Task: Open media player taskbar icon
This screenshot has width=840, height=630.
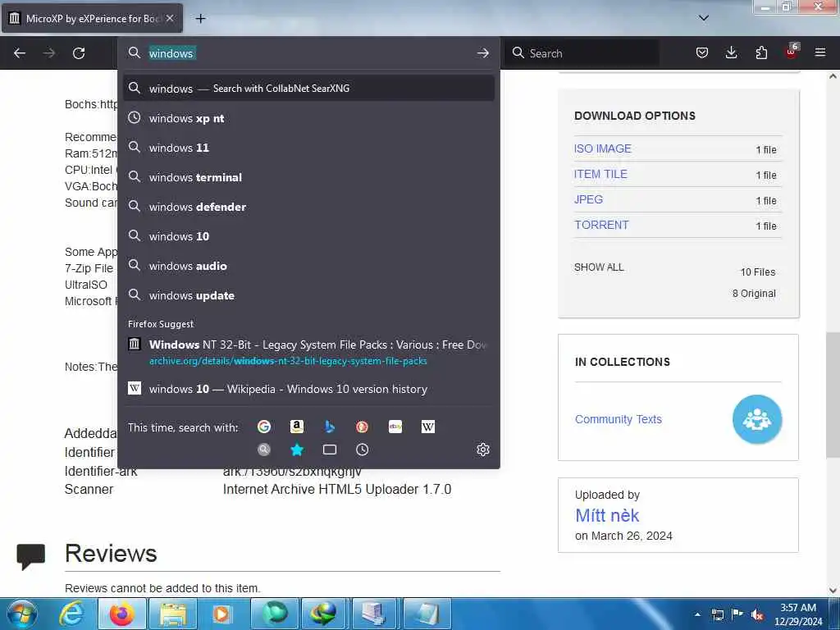Action: [x=222, y=614]
